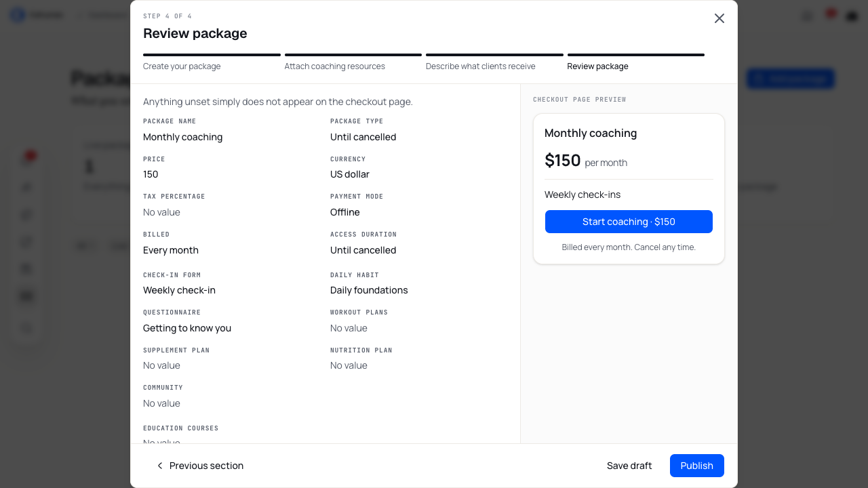
Task: Go back to Previous section
Action: pos(199,466)
